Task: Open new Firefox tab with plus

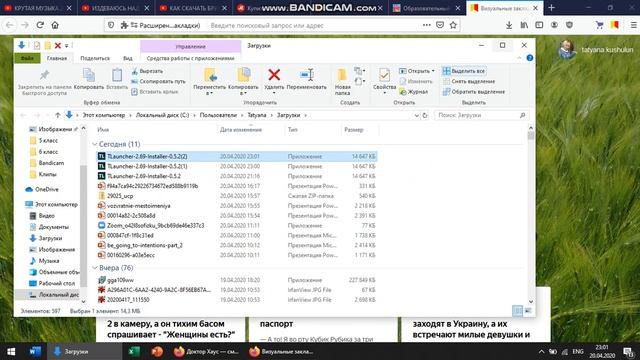Action: [551, 8]
